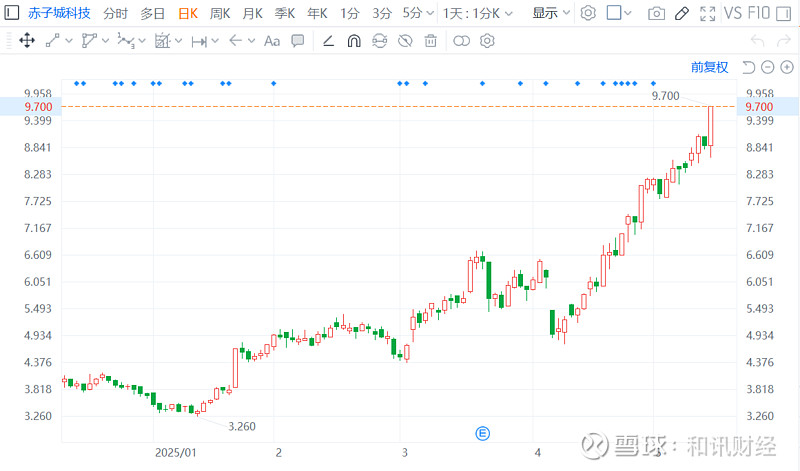800x471 pixels.
Task: Select the trend line drawing tool
Action: 53,40
